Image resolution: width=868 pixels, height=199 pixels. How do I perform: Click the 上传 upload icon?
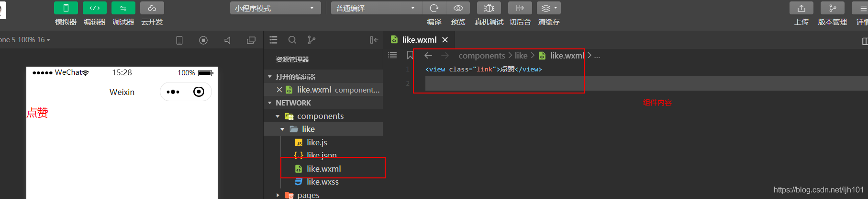pos(801,8)
